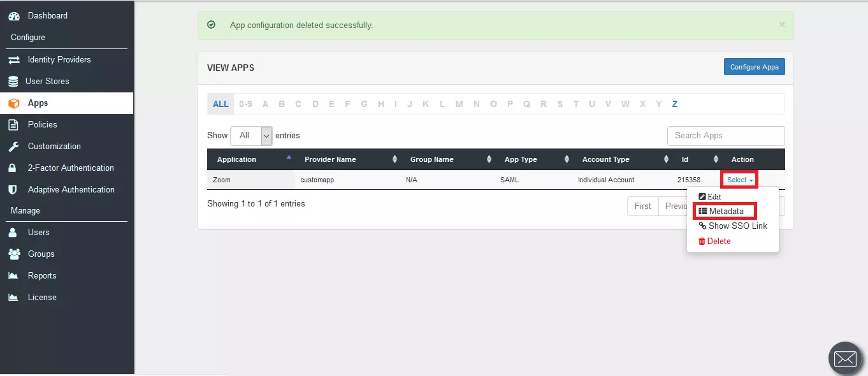This screenshot has width=868, height=376.
Task: Click the Apps sidebar icon
Action: pos(14,103)
